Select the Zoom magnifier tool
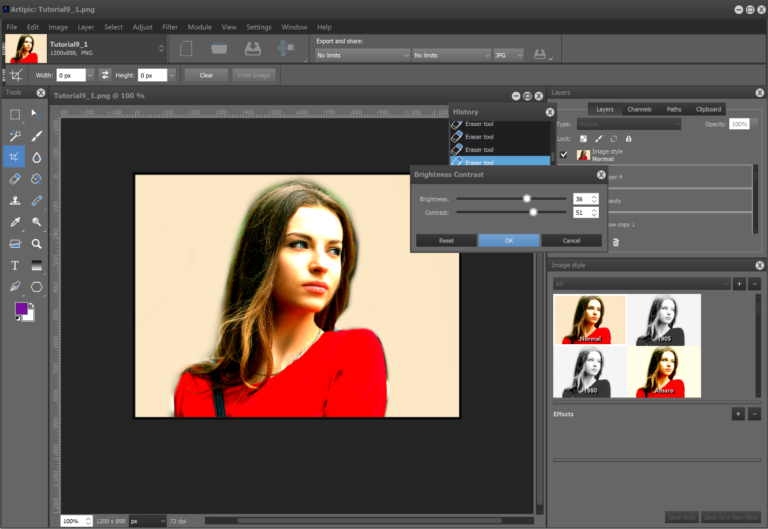 [x=37, y=243]
